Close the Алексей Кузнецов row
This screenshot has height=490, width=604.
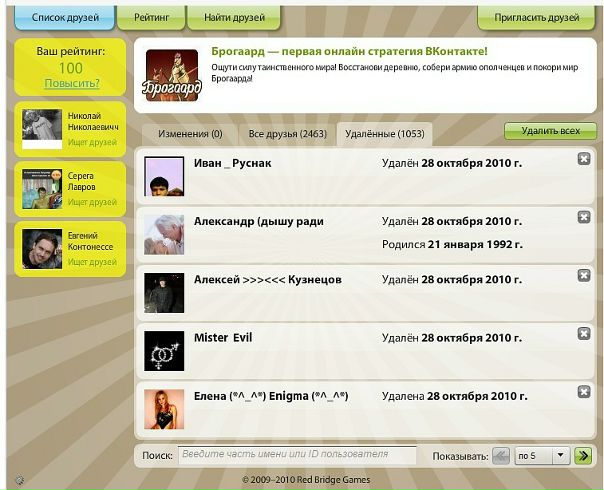coord(584,275)
